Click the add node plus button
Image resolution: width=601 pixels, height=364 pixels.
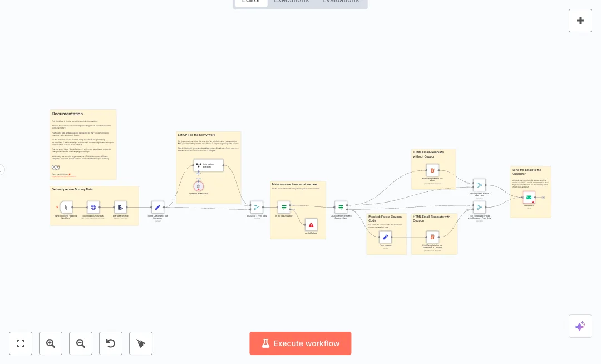coord(580,21)
